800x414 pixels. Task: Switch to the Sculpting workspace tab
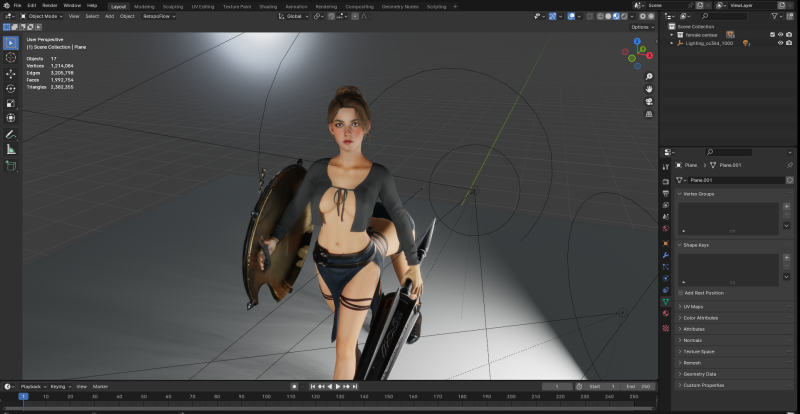173,5
